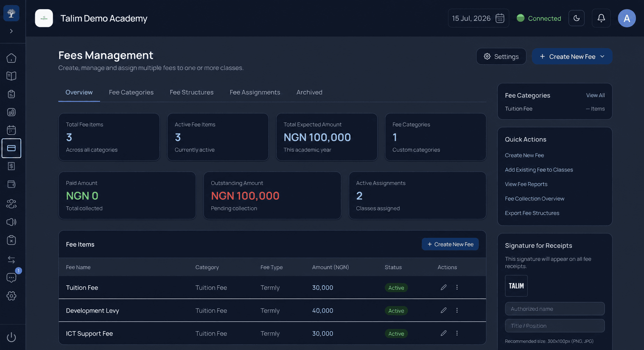Click Export Fee Structures

click(532, 213)
